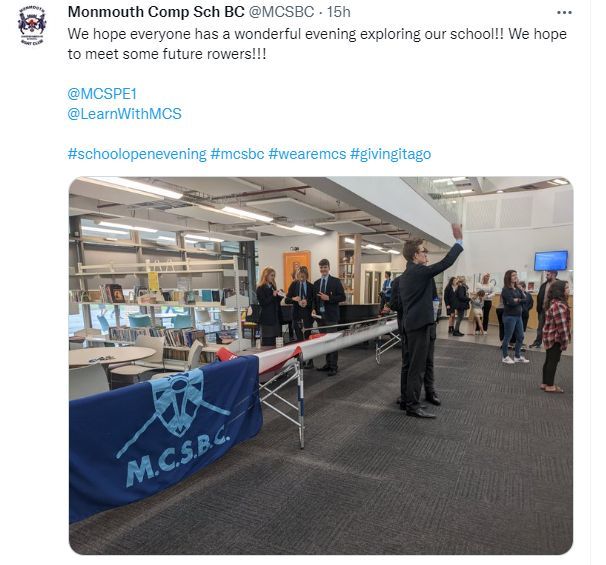Click the @MCSBC handle

(281, 12)
